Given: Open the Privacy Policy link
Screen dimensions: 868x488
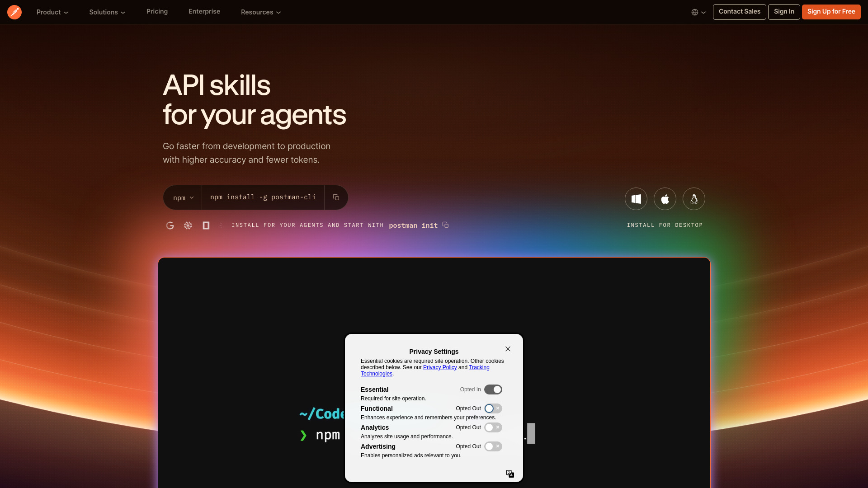Looking at the screenshot, I should click(440, 367).
